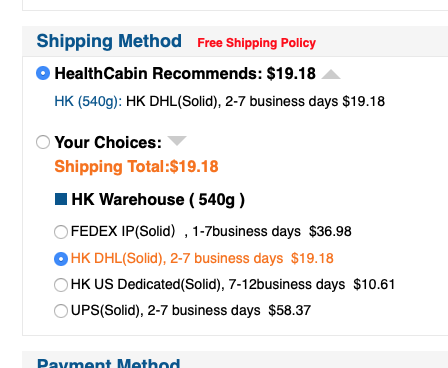Click the HealthCabin Recommends: $19.18 label
448x368 pixels.
coord(185,73)
